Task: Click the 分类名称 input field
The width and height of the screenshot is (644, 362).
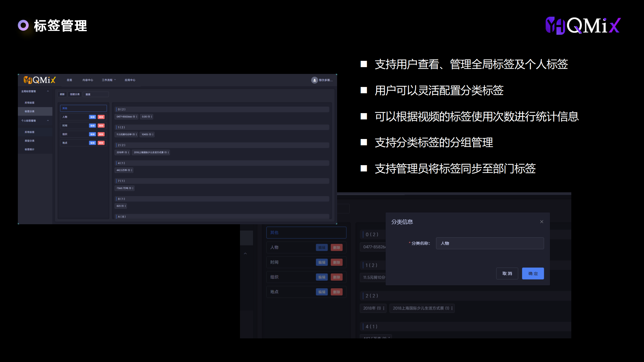Action: tap(490, 243)
